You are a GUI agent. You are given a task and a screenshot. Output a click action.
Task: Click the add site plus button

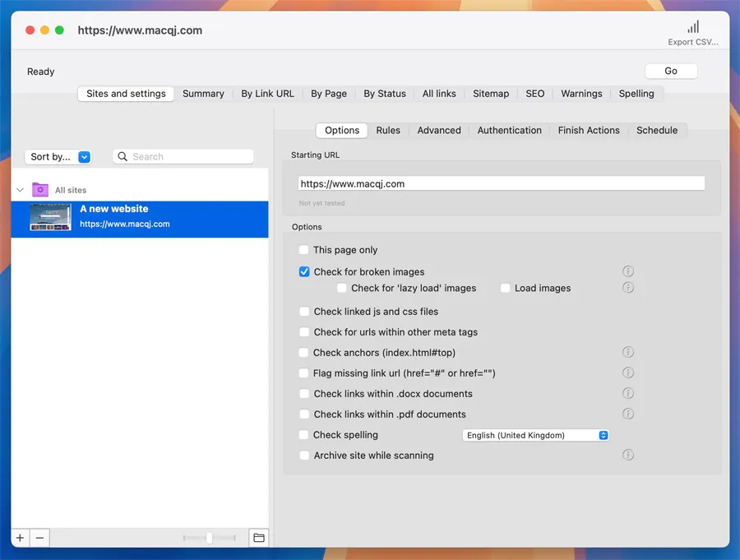click(x=21, y=538)
